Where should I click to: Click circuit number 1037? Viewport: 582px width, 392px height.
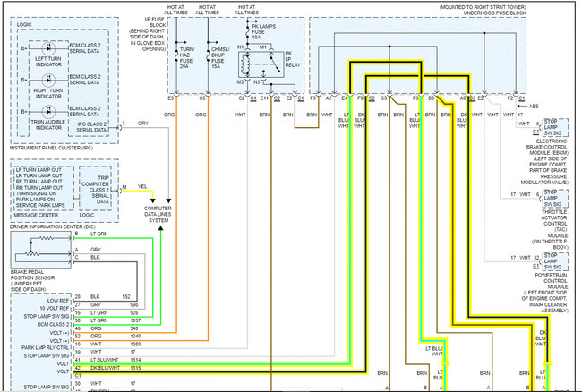click(135, 320)
